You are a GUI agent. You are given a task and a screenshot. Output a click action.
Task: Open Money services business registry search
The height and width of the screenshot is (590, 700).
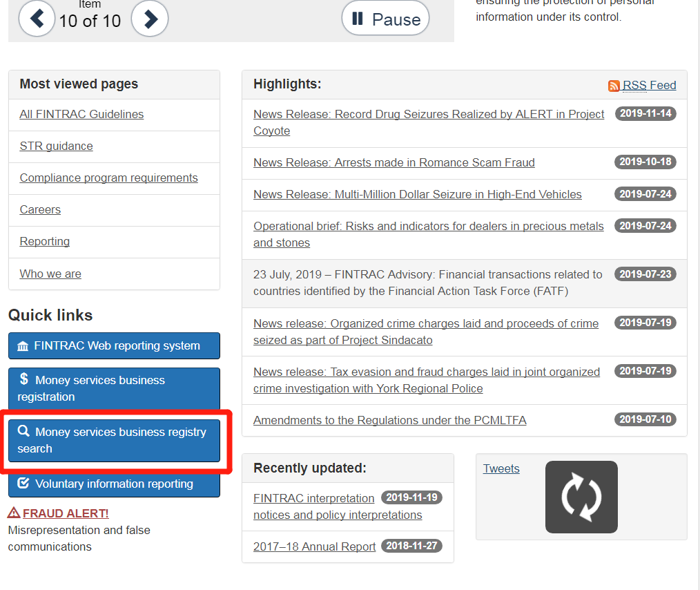(115, 440)
